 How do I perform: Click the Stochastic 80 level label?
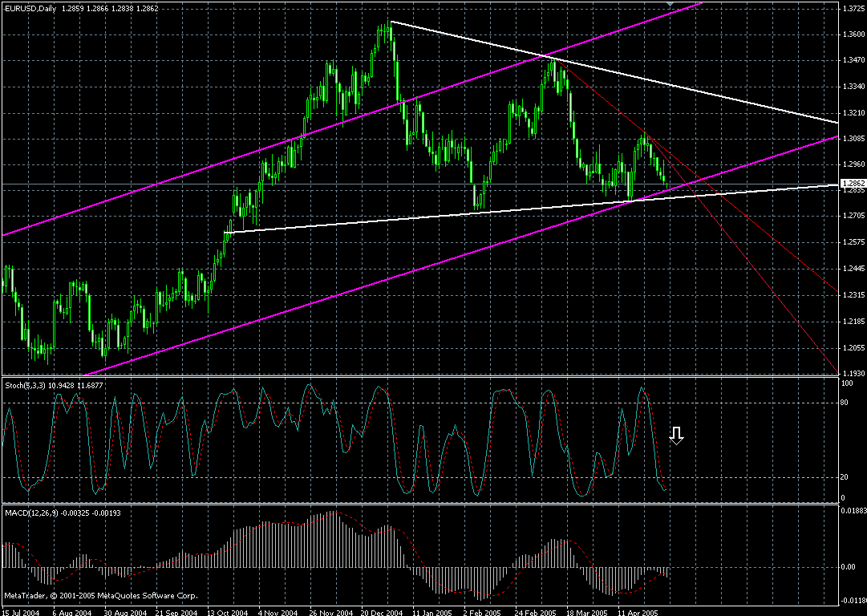(845, 403)
